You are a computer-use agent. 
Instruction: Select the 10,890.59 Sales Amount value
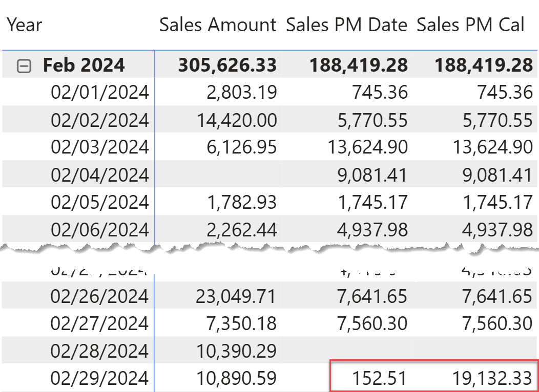point(237,378)
